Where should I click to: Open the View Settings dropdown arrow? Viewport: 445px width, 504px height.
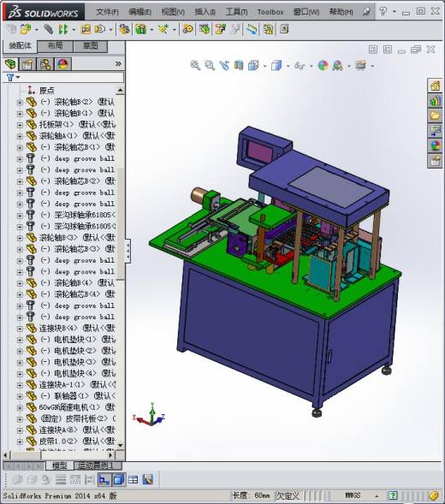click(x=372, y=66)
